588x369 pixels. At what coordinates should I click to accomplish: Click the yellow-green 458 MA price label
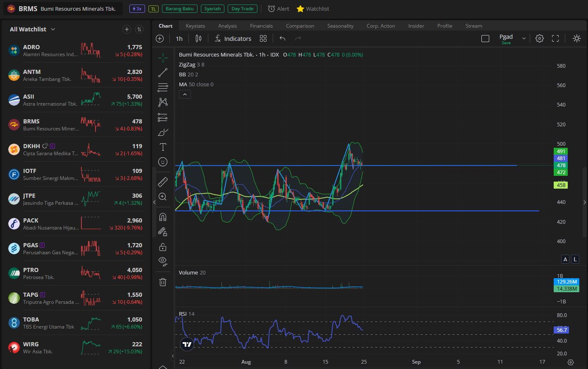(x=561, y=185)
